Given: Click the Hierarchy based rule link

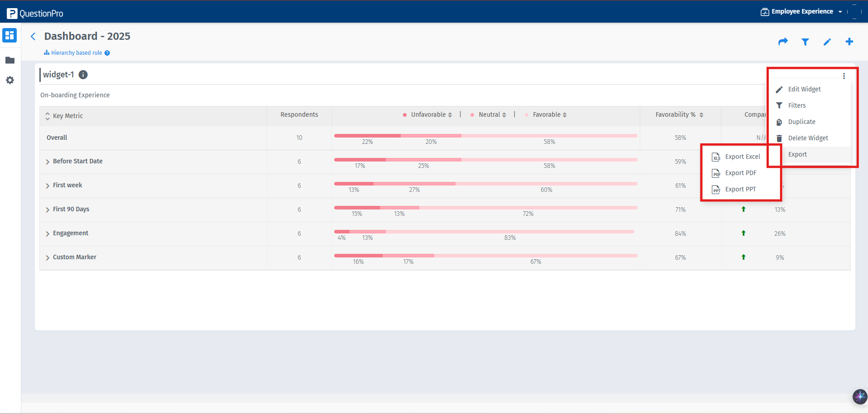Looking at the screenshot, I should (77, 52).
